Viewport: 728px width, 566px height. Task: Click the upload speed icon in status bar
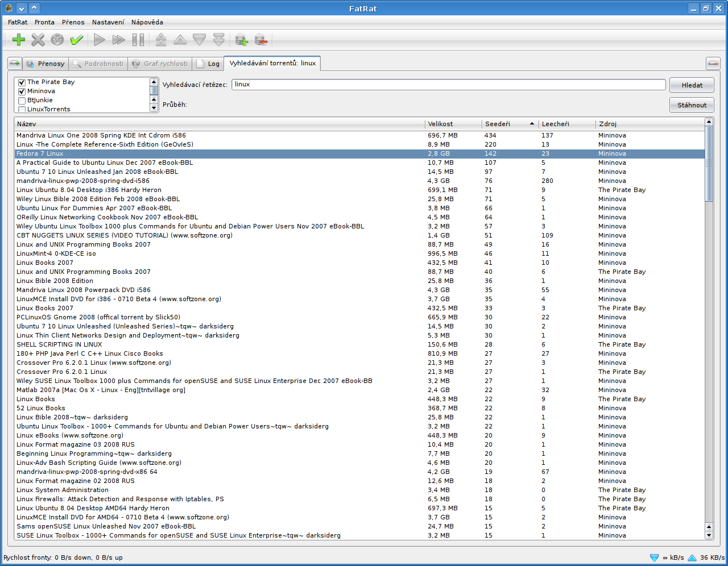coord(692,557)
